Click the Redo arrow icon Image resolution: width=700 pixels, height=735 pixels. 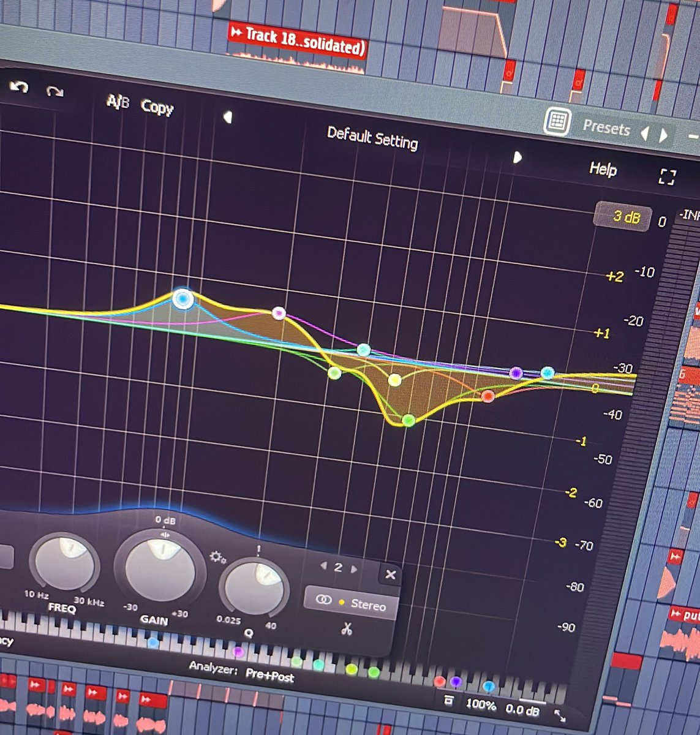click(55, 92)
